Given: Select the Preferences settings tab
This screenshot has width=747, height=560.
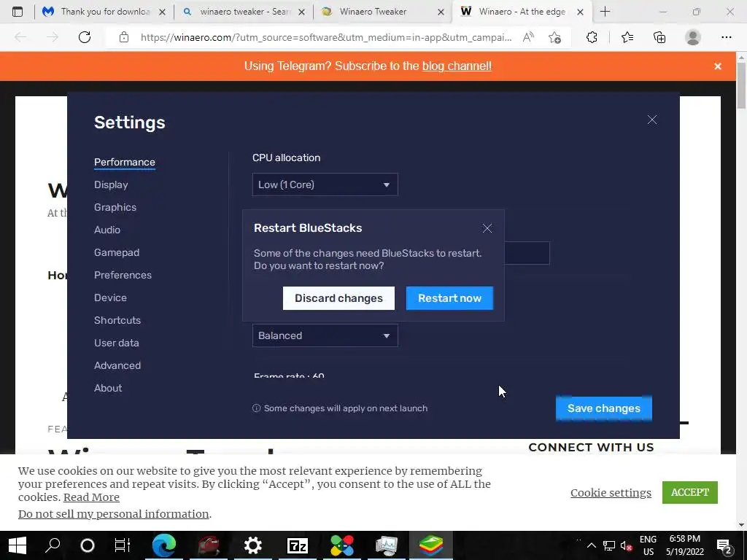Looking at the screenshot, I should (x=123, y=275).
